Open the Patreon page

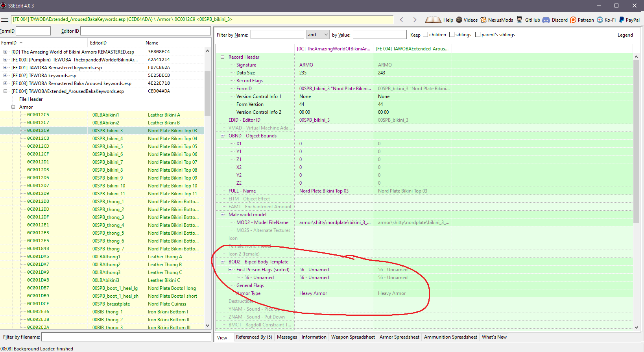pos(582,20)
